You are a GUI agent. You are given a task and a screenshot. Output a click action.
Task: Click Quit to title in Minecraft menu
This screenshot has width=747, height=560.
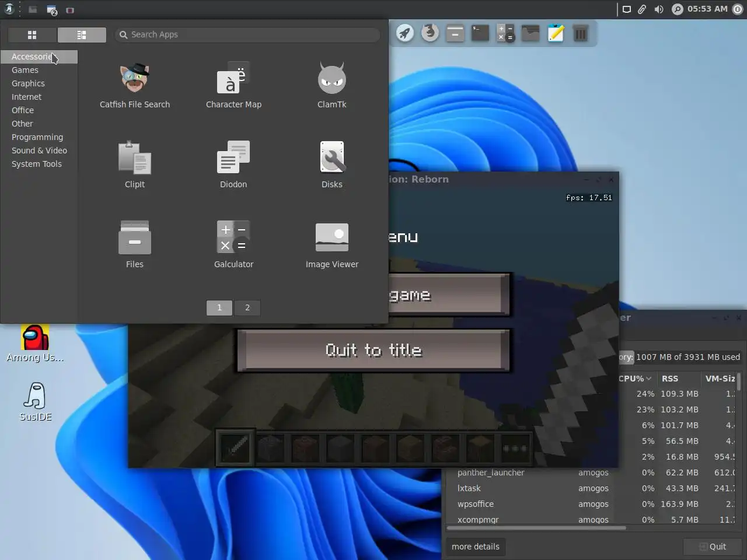coord(373,350)
